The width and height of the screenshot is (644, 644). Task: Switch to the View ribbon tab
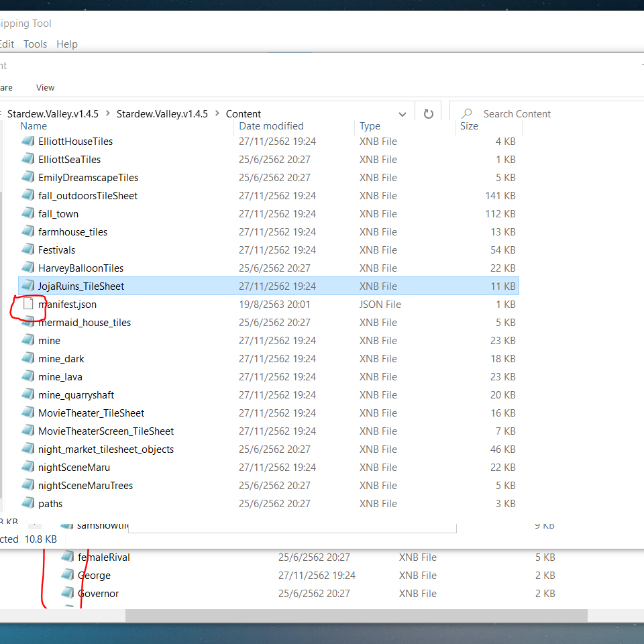(45, 87)
